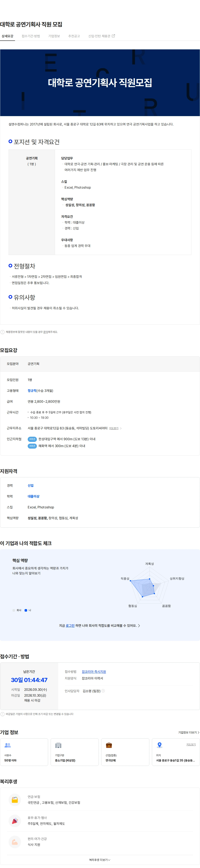Click 신입 career requirement text
200x868 pixels.
point(31,485)
